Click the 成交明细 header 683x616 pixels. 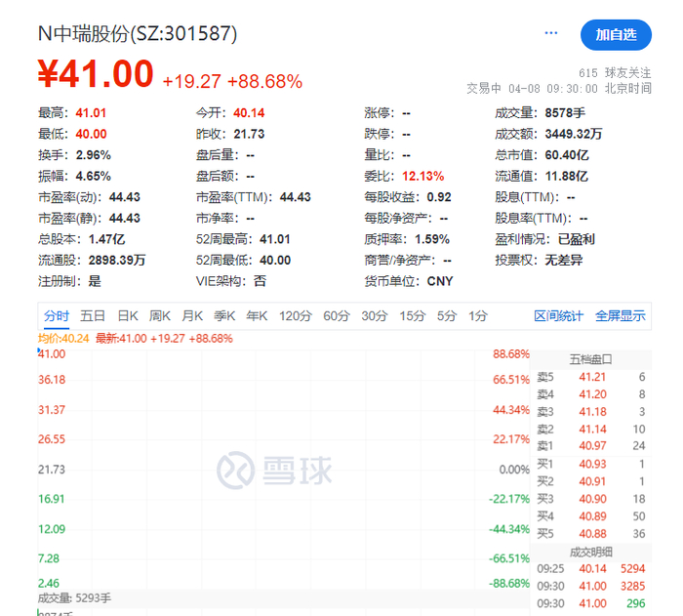(590, 553)
